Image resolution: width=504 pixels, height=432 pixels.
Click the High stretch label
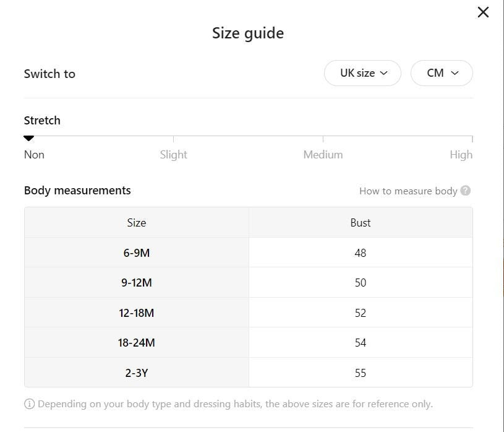461,155
